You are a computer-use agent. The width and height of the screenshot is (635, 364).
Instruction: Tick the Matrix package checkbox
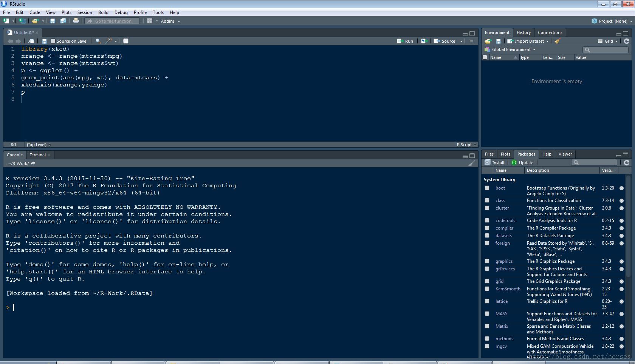click(x=487, y=326)
